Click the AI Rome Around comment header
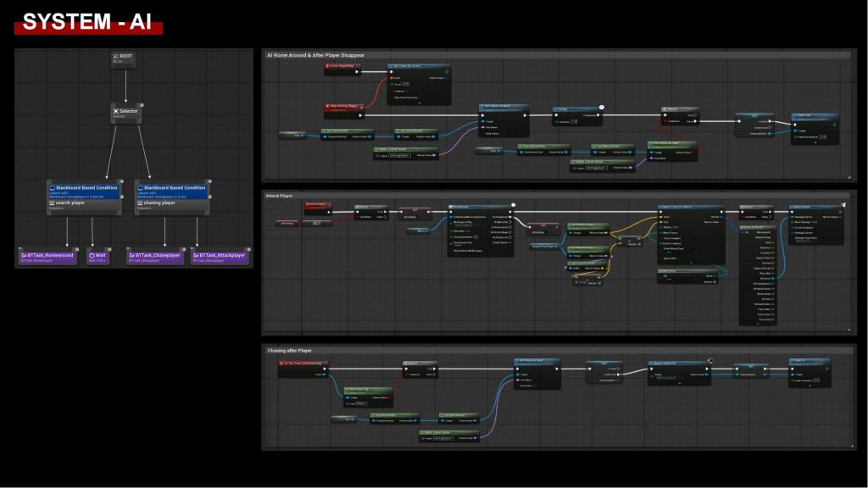Screen dimensions: 868x488 [x=315, y=55]
